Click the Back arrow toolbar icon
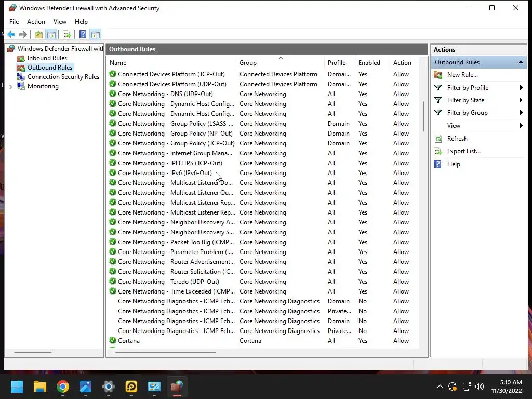Screen dimensions: 532x399 [x=11, y=34]
